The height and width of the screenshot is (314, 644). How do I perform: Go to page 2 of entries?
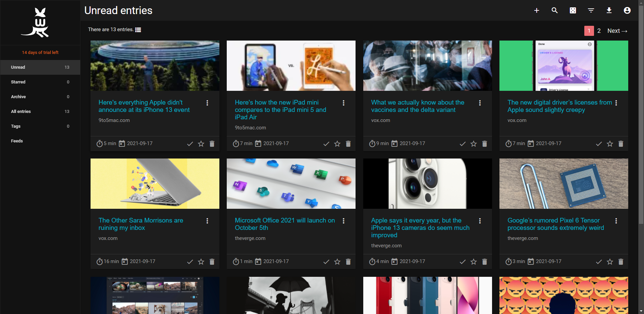pos(599,31)
